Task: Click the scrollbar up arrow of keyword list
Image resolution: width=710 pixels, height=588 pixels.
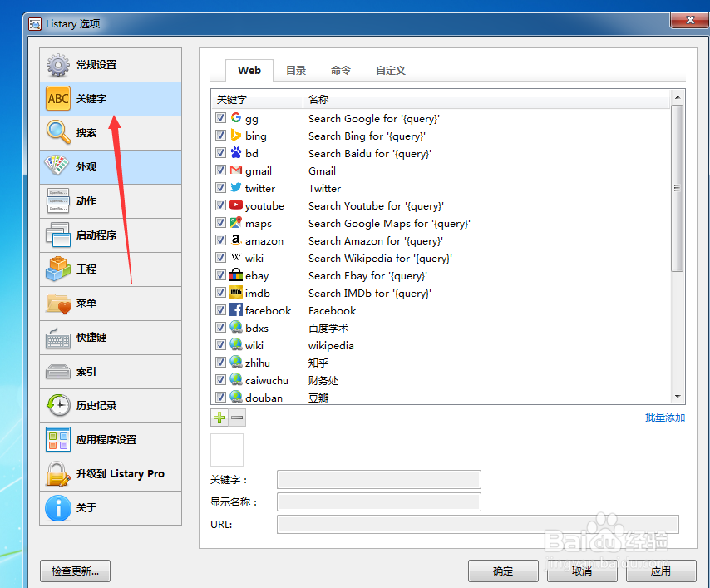Action: coord(678,97)
